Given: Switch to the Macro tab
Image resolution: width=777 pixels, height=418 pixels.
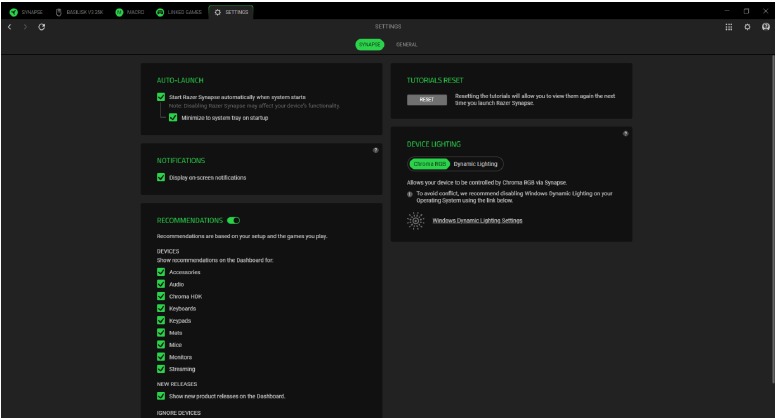Looking at the screenshot, I should pyautogui.click(x=130, y=12).
